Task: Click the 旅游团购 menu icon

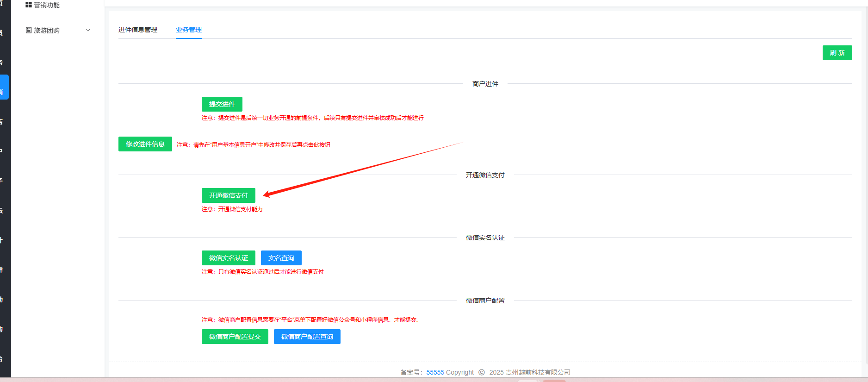Action: coord(29,31)
